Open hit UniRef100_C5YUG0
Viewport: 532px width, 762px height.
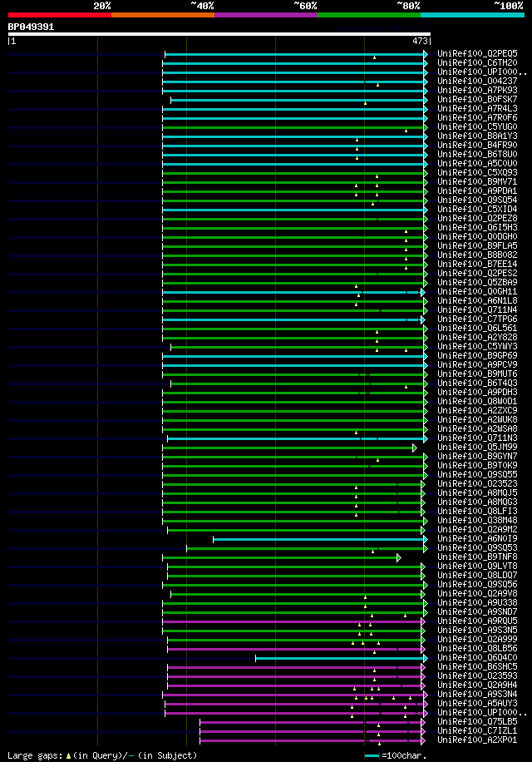coord(477,126)
